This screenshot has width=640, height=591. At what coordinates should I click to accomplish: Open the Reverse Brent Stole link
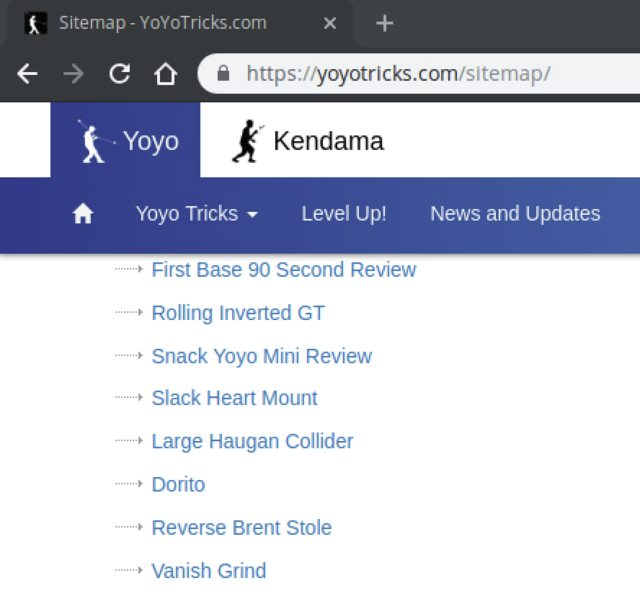point(242,528)
